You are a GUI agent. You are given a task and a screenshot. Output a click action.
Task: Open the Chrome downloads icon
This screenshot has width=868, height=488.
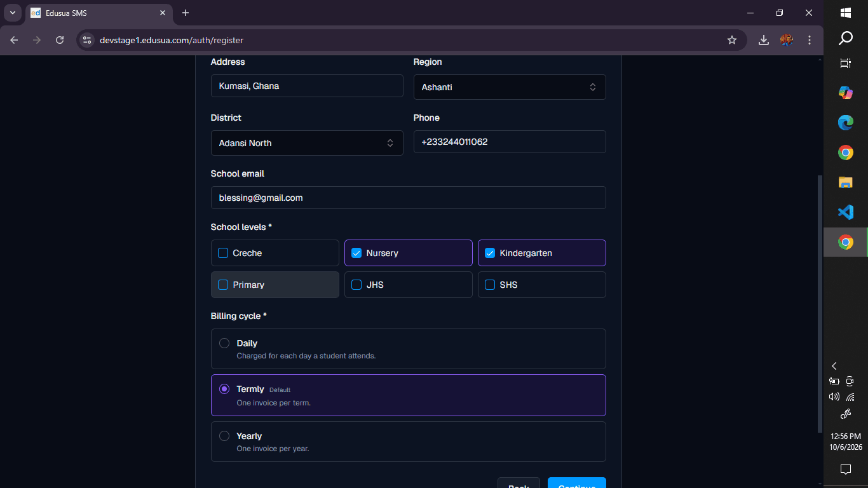(x=764, y=40)
